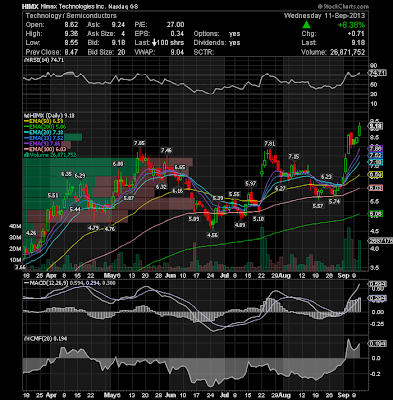The height and width of the screenshot is (400, 393).
Task: Click the HIMX ticker symbol in the header
Action: [x=29, y=6]
